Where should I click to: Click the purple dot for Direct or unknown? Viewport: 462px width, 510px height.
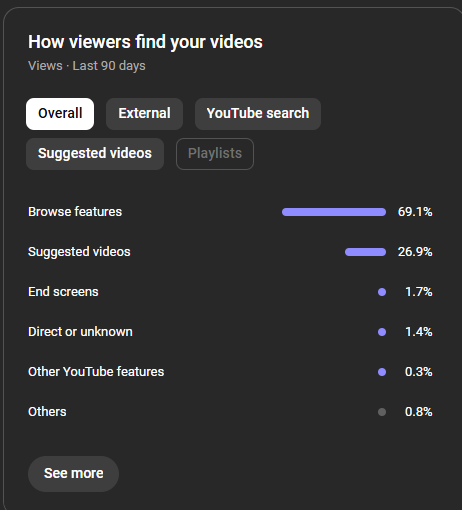pyautogui.click(x=382, y=332)
